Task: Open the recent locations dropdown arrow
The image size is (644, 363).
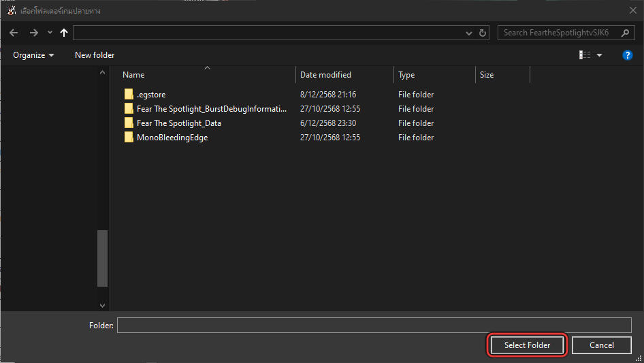Action: coord(50,33)
